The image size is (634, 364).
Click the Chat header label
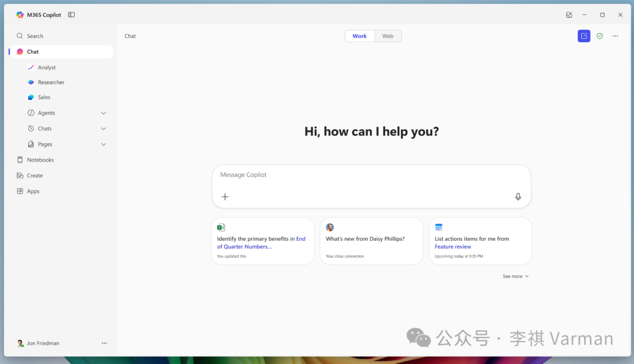click(x=130, y=36)
